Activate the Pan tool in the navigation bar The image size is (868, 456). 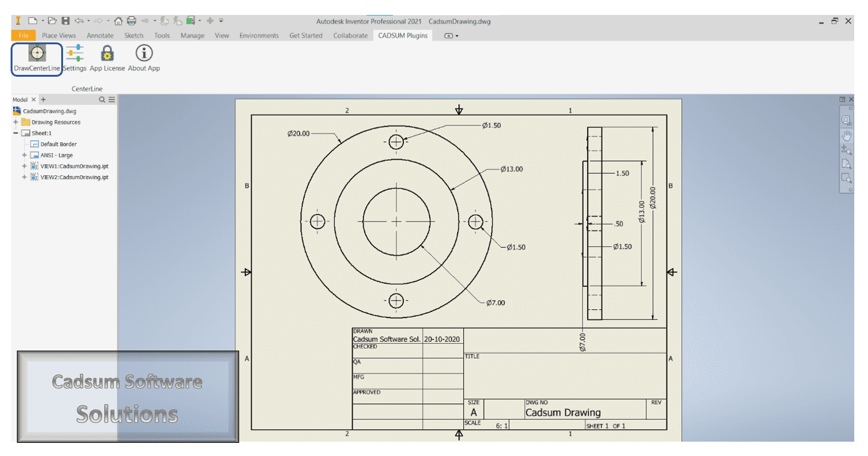tap(847, 133)
